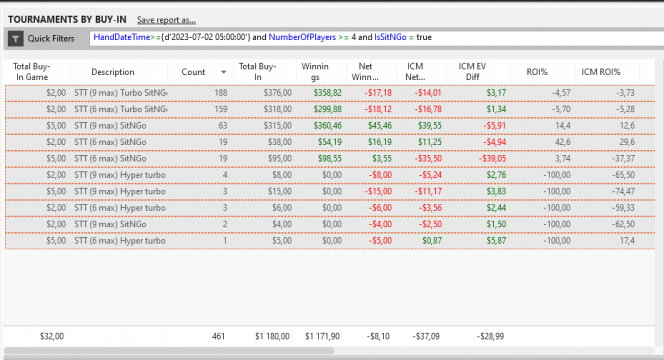This screenshot has width=664, height=360.
Task: Click count value 63
Action: [x=223, y=126]
